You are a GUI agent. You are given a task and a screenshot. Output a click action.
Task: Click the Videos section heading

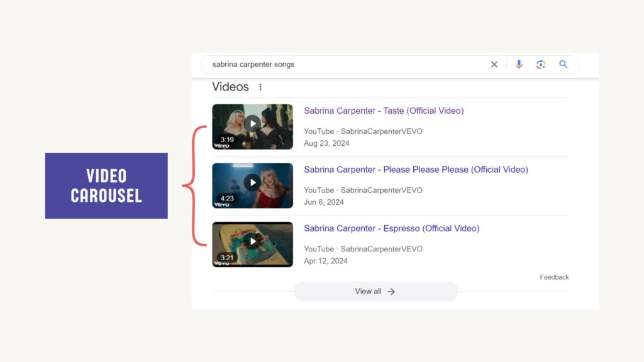point(230,87)
